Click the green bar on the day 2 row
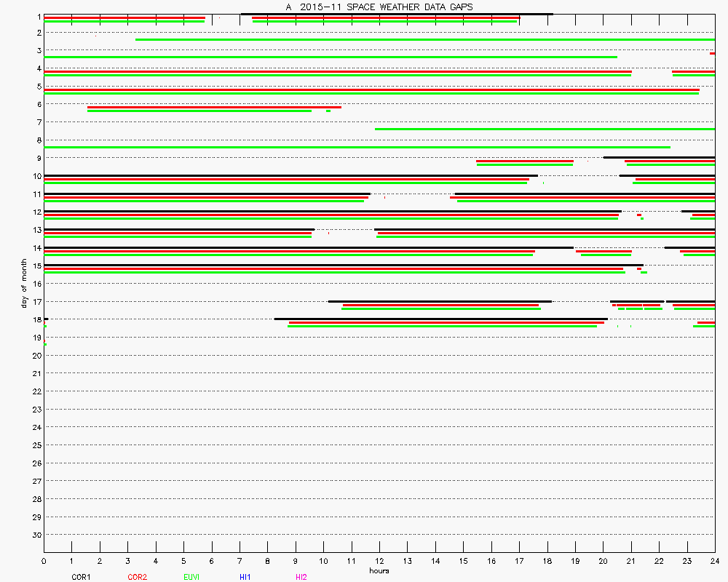This screenshot has height=582, width=728. tap(425, 39)
